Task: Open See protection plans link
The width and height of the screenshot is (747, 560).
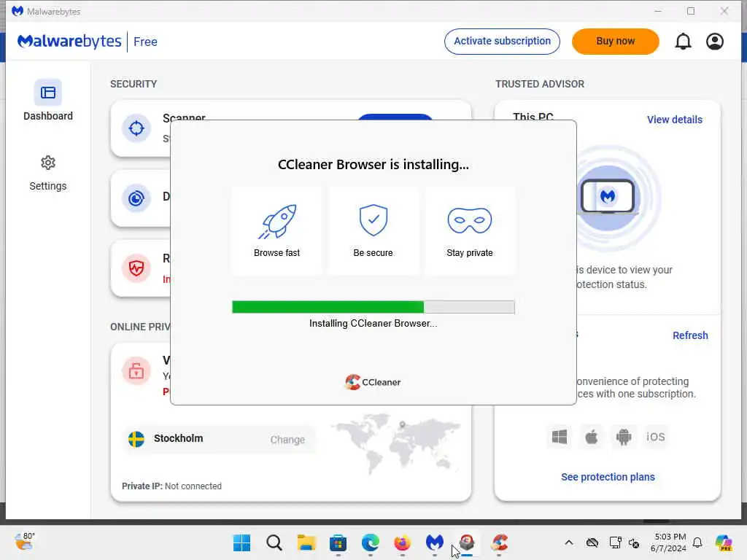Action: coord(608,477)
